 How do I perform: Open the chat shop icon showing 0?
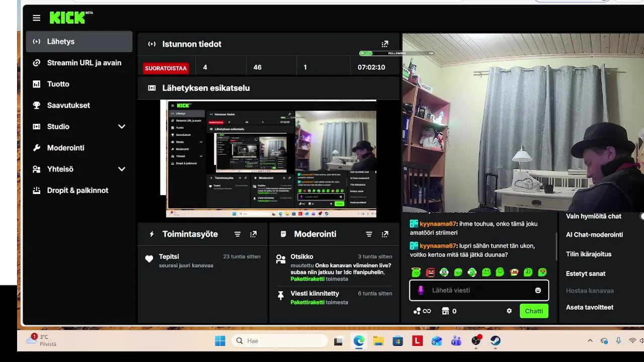point(449,311)
